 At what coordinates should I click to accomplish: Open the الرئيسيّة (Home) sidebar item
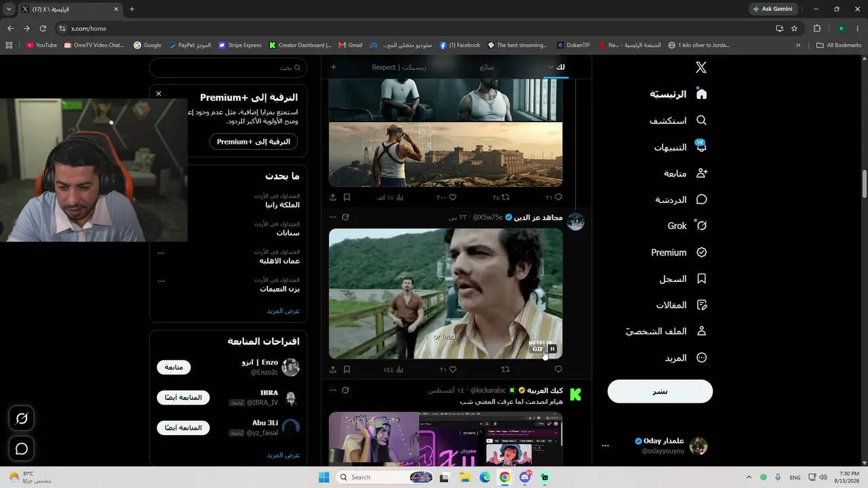tap(678, 94)
